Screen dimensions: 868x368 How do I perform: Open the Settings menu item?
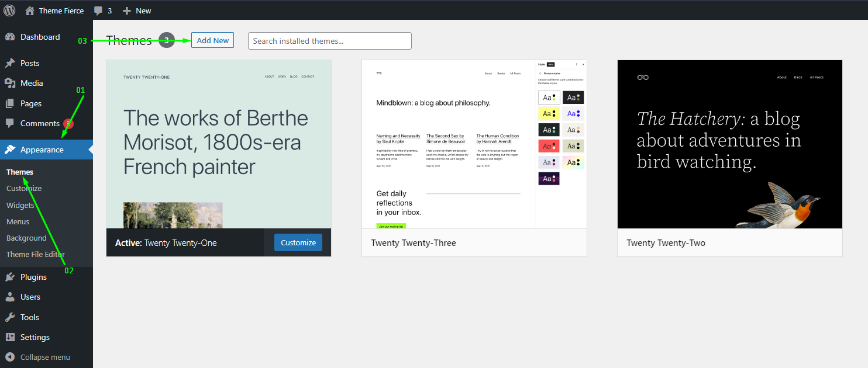35,337
